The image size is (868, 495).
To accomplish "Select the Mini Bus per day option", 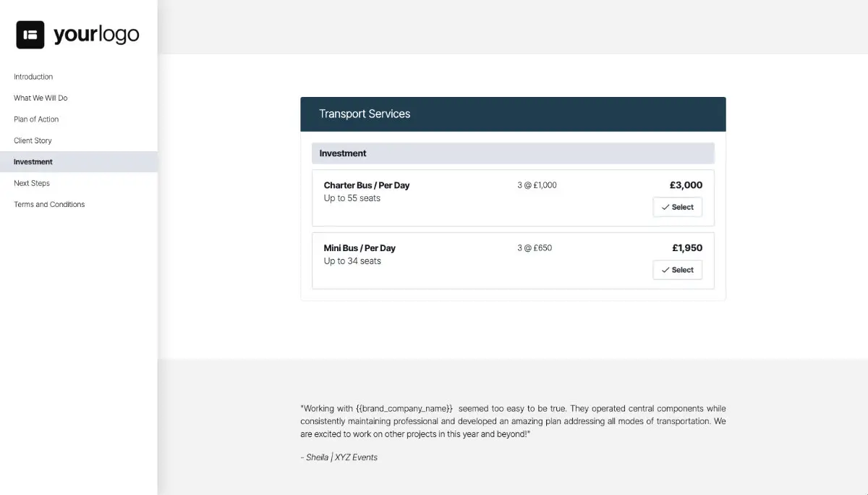I will point(678,270).
